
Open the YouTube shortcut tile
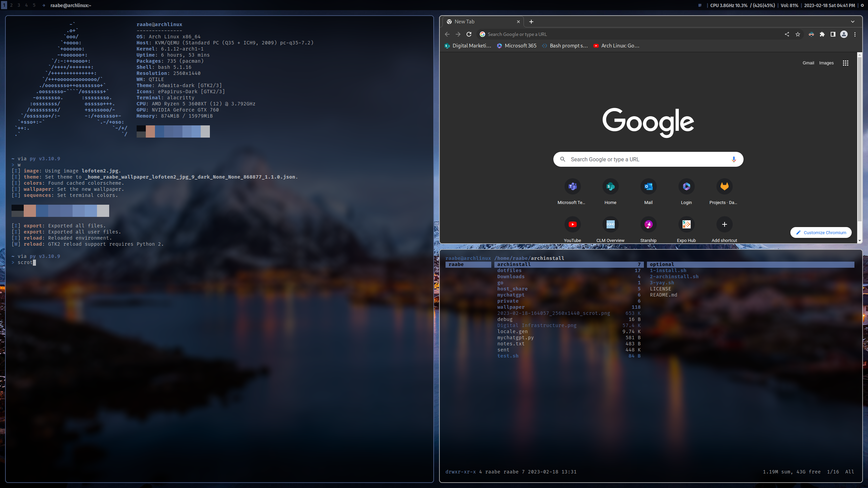(x=572, y=225)
